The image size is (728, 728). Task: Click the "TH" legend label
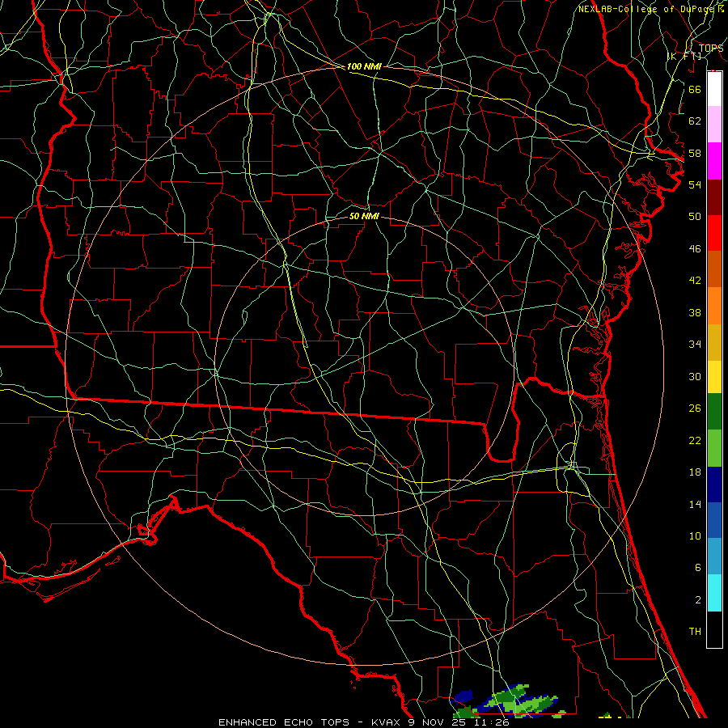[x=695, y=632]
